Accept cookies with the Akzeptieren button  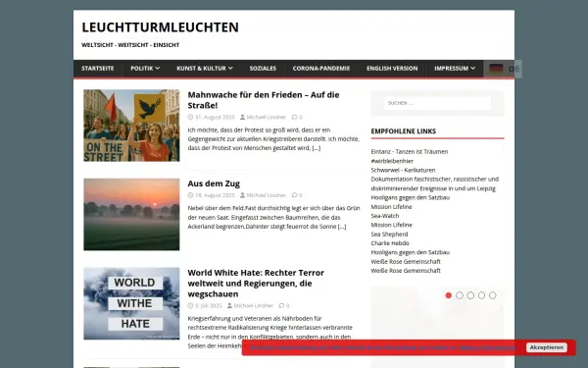pyautogui.click(x=547, y=347)
